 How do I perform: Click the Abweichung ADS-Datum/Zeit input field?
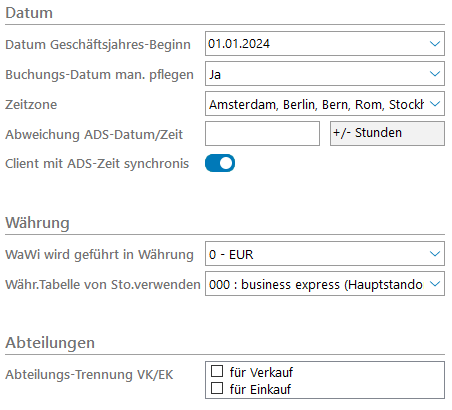(x=262, y=133)
